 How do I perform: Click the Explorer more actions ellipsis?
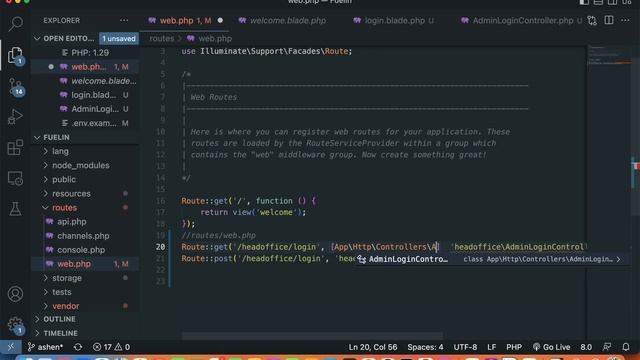pos(124,20)
